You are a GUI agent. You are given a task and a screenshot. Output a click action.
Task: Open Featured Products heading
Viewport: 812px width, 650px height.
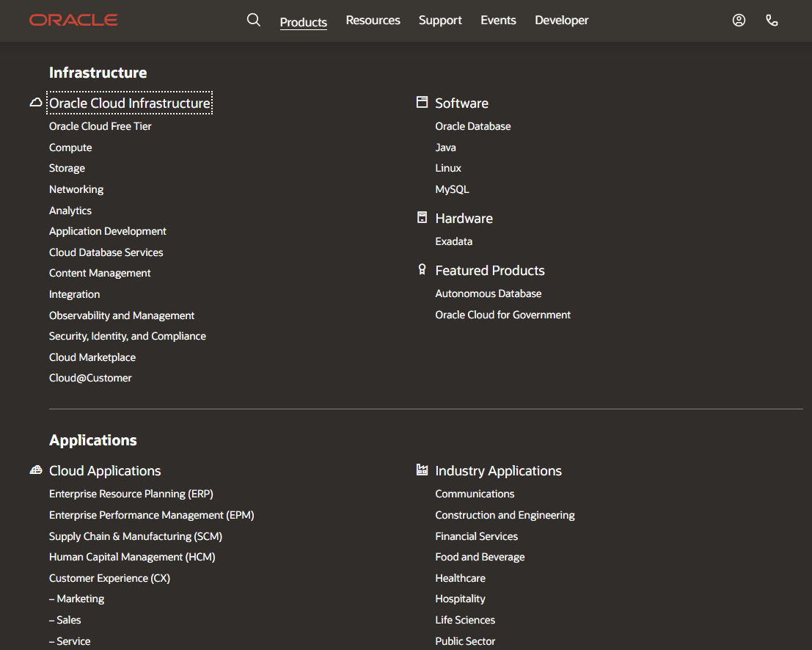tap(490, 271)
